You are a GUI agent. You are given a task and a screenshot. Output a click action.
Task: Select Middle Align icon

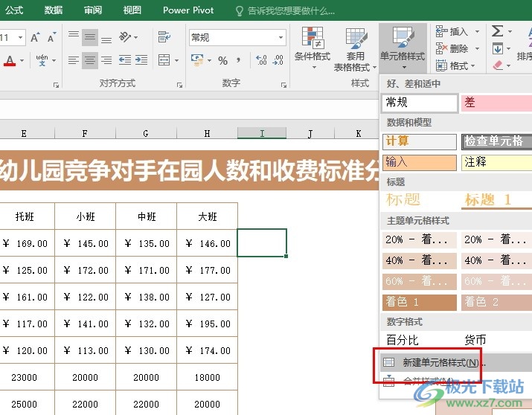click(90, 37)
